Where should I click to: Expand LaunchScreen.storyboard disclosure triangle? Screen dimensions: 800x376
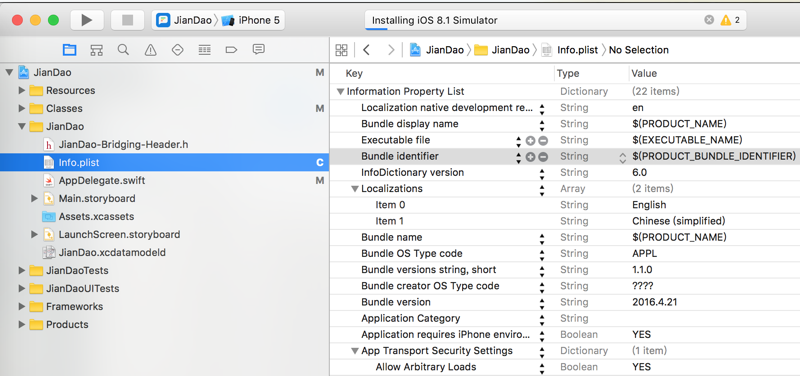[x=35, y=235]
